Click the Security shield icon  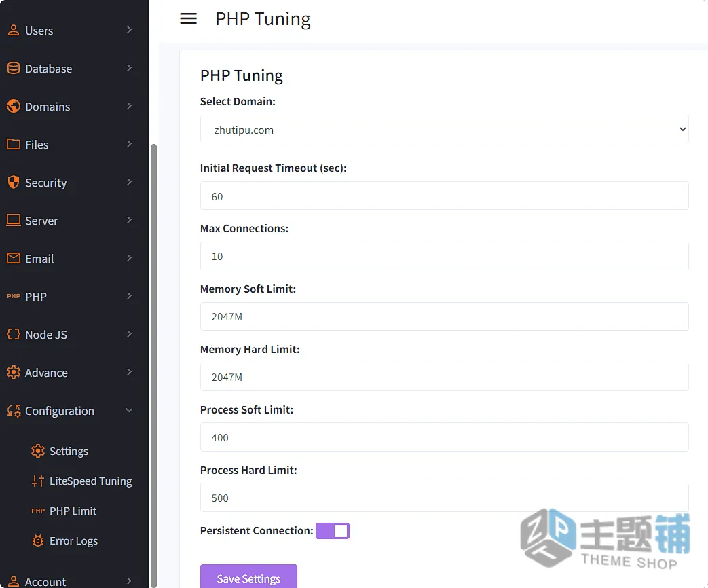pyautogui.click(x=14, y=182)
